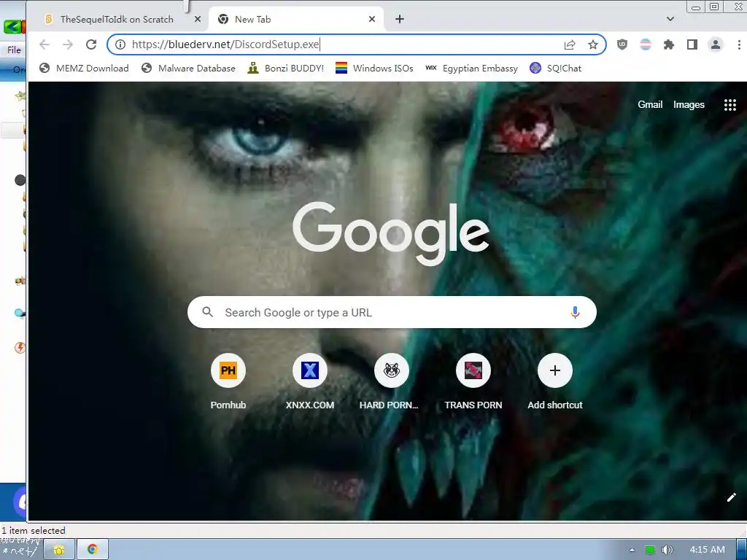Screen dimensions: 747x560
Task: Close the TheSequelToIdk on Scratch tab
Action: (197, 19)
